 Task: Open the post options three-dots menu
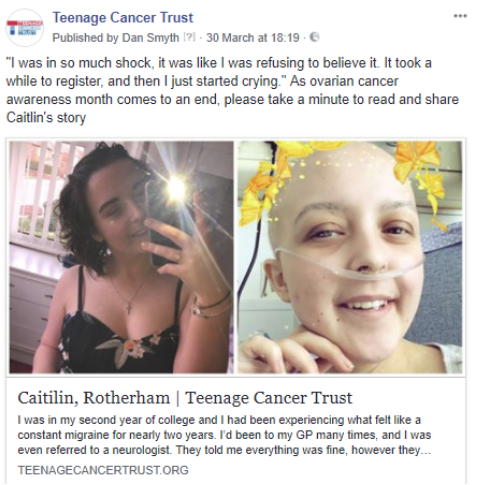coord(460,16)
